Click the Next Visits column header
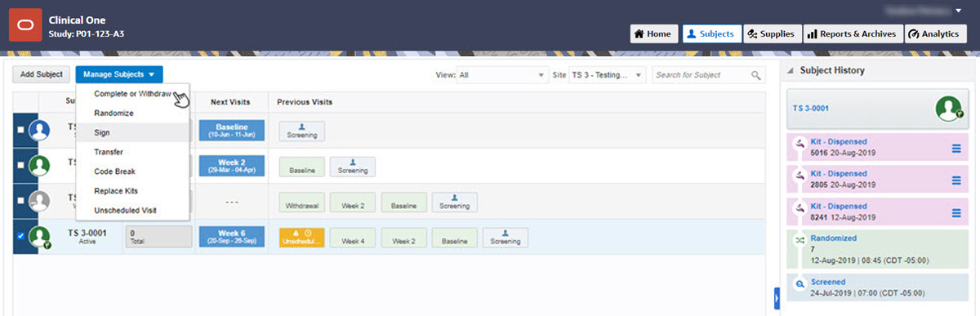 pos(229,102)
